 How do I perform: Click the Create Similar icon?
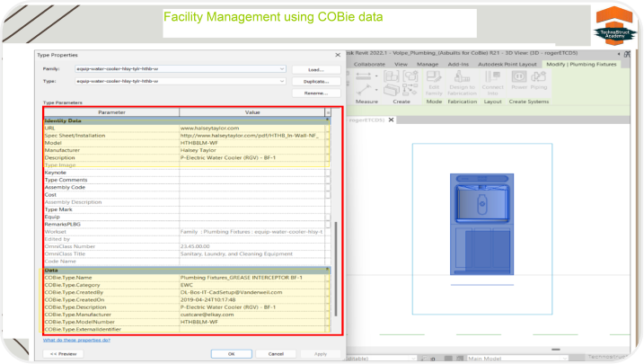coord(410,90)
